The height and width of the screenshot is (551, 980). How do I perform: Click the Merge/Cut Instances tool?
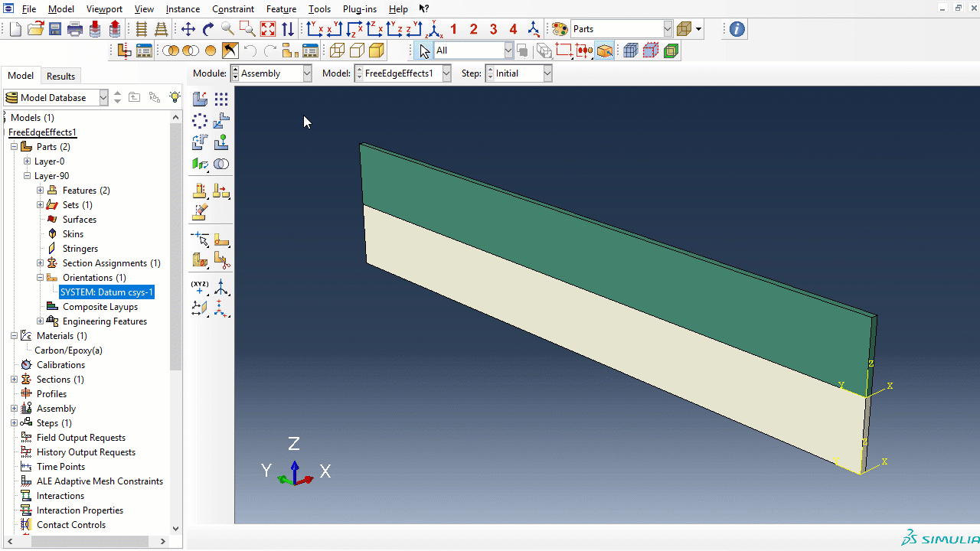(221, 164)
